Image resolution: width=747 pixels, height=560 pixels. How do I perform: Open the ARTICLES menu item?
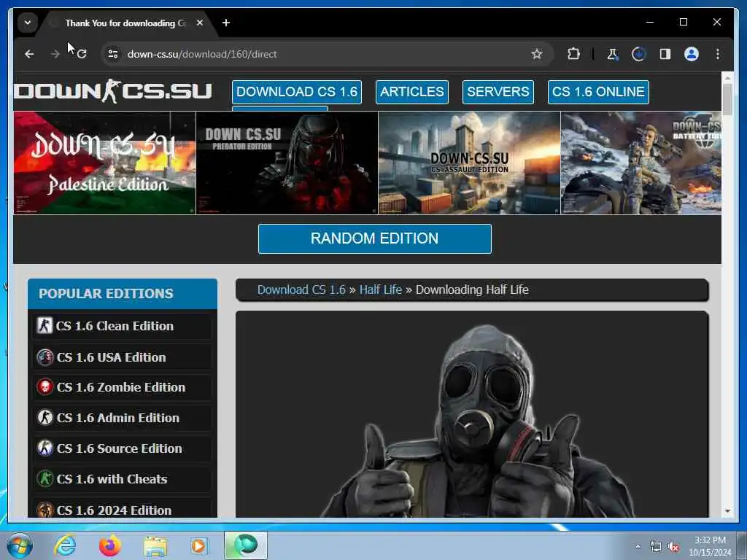(412, 92)
